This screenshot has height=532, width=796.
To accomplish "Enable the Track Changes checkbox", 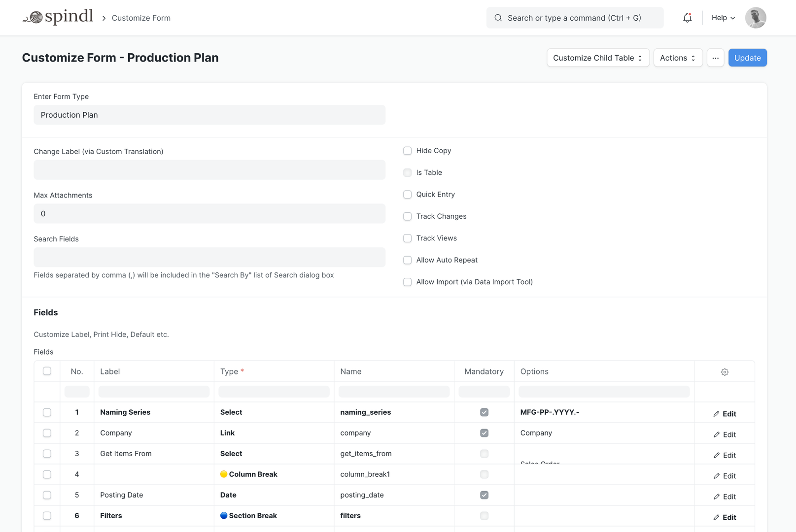I will tap(407, 216).
